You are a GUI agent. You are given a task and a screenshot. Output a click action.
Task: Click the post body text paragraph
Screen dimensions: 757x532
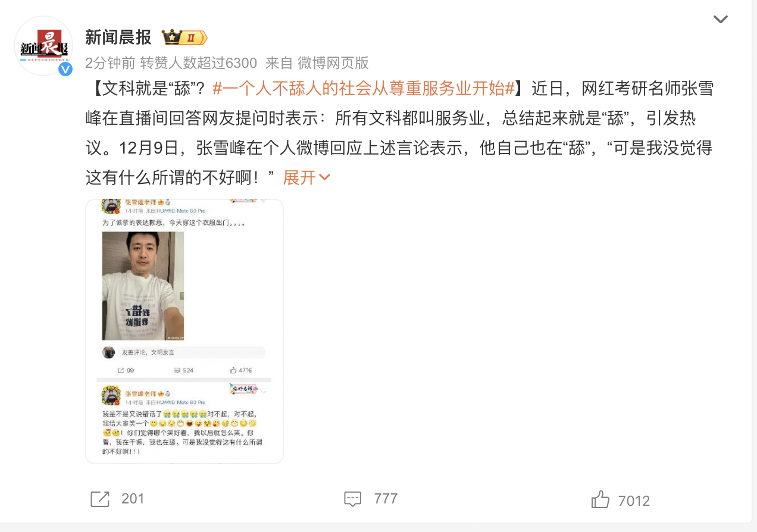click(399, 133)
